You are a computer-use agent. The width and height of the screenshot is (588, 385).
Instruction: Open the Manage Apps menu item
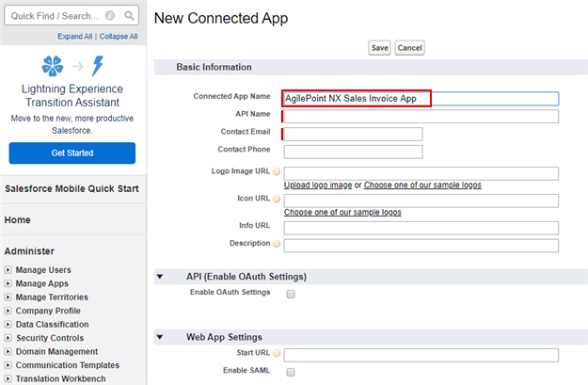tap(42, 283)
